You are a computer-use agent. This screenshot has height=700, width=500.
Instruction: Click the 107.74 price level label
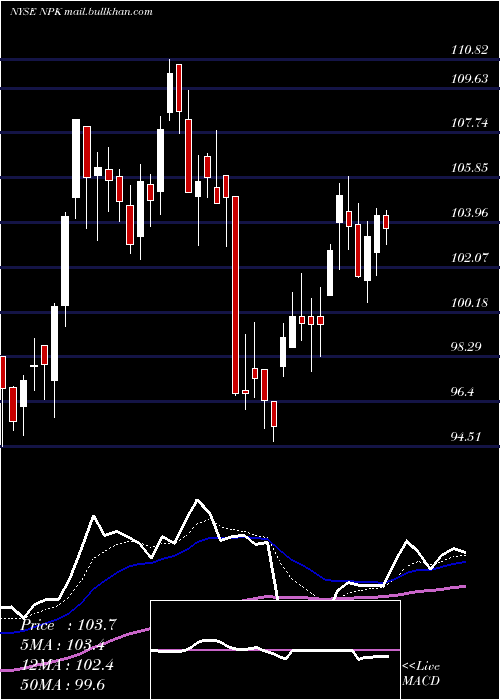pos(469,123)
